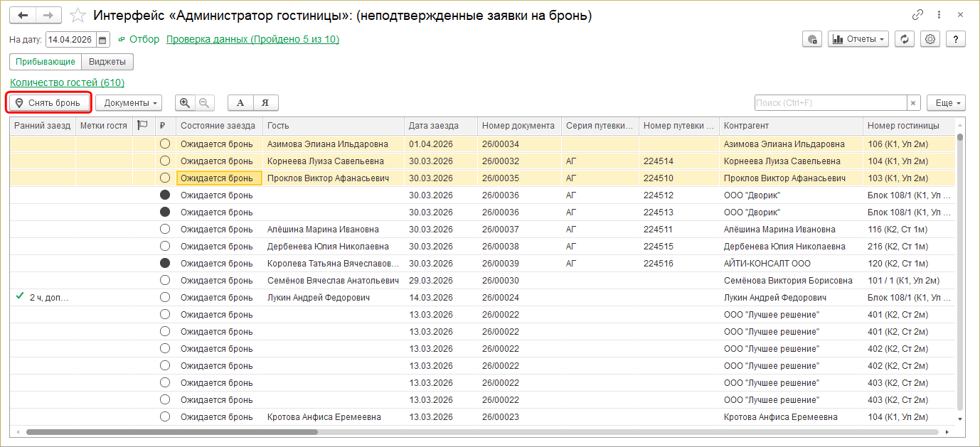Toggle the Отбор filter

[x=139, y=39]
